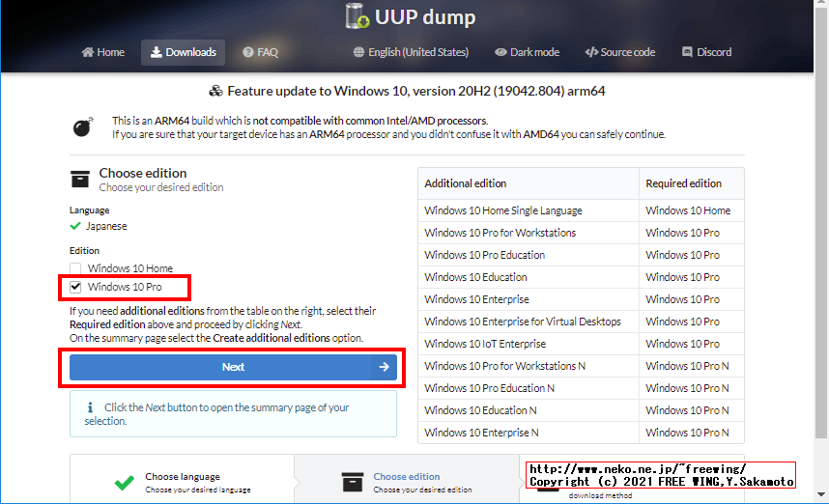Click the Home house icon
This screenshot has width=829, height=504.
(x=88, y=52)
